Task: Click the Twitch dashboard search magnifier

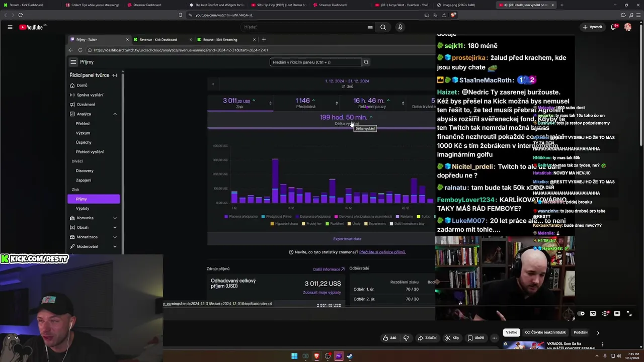Action: [x=366, y=62]
